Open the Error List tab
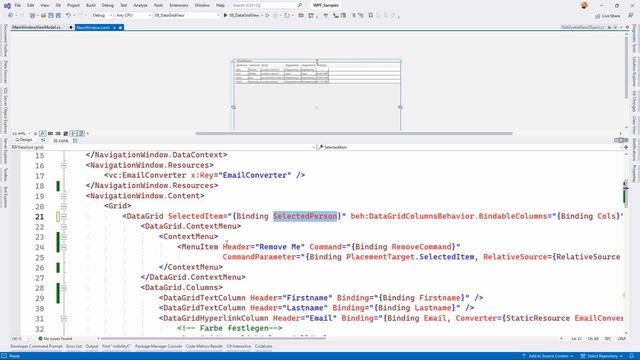The height and width of the screenshot is (360, 640). click(x=74, y=347)
